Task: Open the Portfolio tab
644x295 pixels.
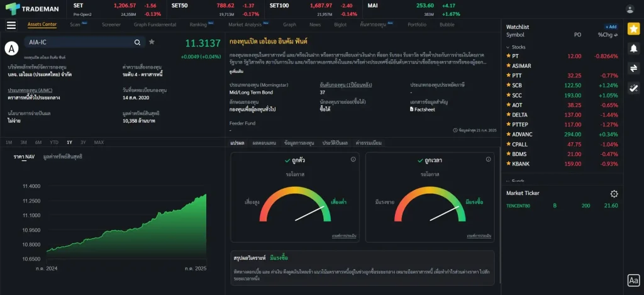Action: pyautogui.click(x=417, y=25)
